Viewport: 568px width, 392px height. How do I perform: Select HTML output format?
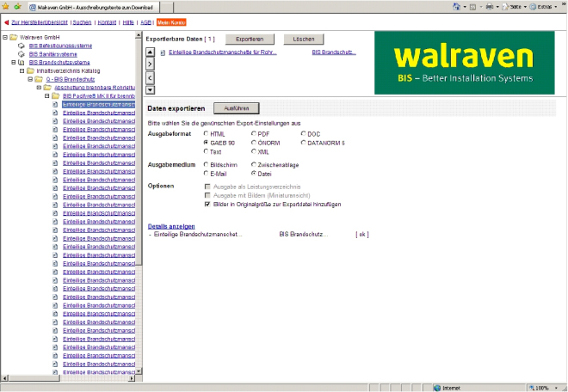click(206, 133)
